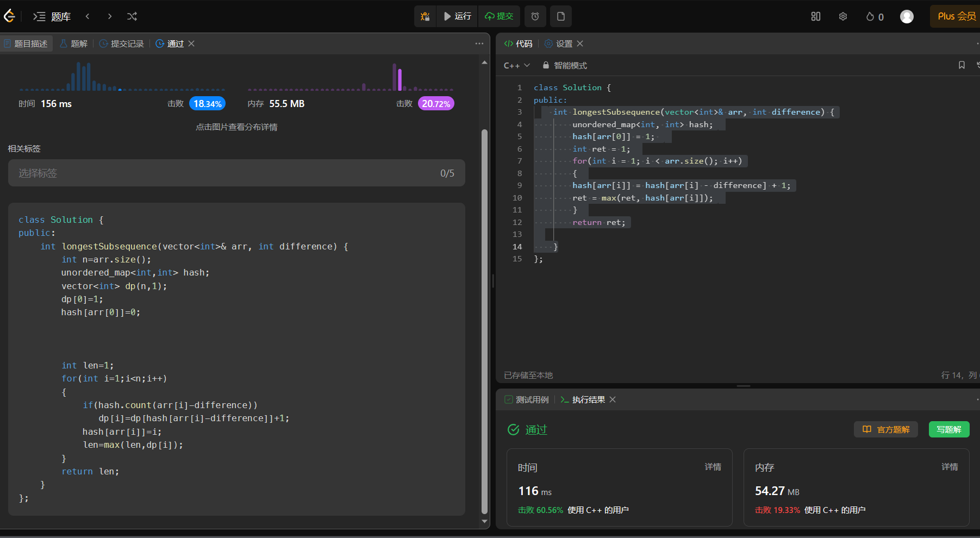The width and height of the screenshot is (980, 538).
Task: Click the memory distribution chart
Action: point(351,76)
